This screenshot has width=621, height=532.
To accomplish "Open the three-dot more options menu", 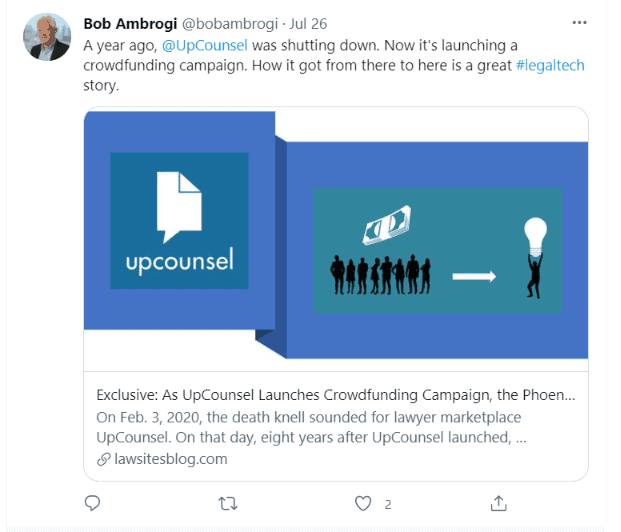I will [579, 22].
